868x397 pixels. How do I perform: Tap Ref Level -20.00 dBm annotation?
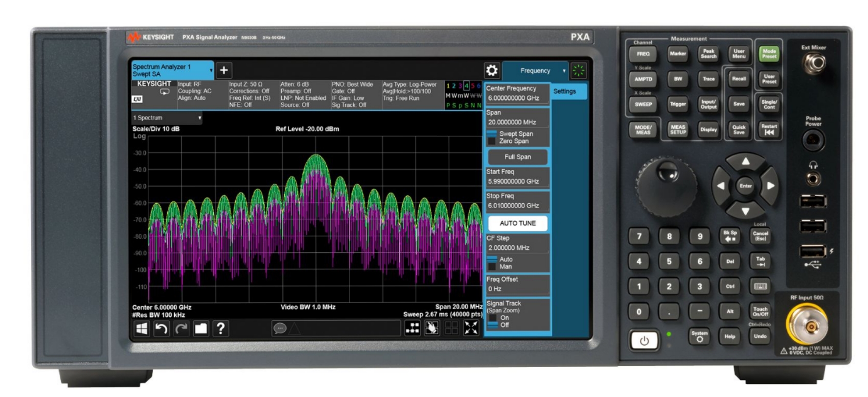click(307, 129)
